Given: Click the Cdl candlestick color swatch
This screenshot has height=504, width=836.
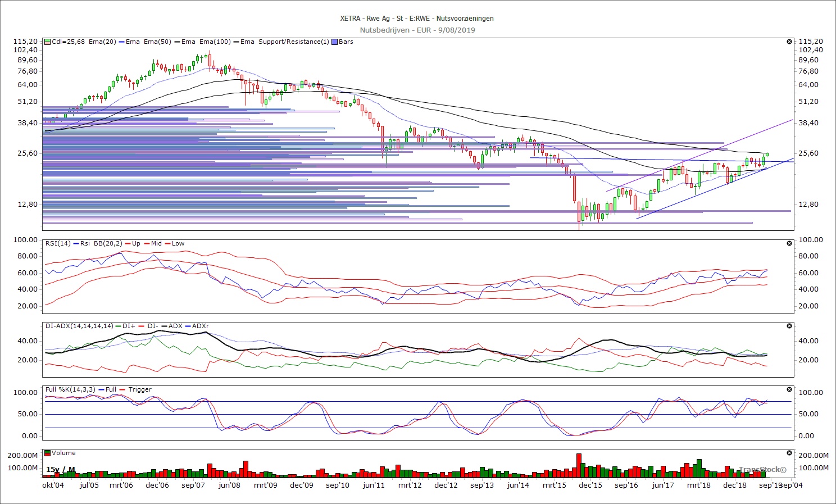Looking at the screenshot, I should click(x=48, y=42).
